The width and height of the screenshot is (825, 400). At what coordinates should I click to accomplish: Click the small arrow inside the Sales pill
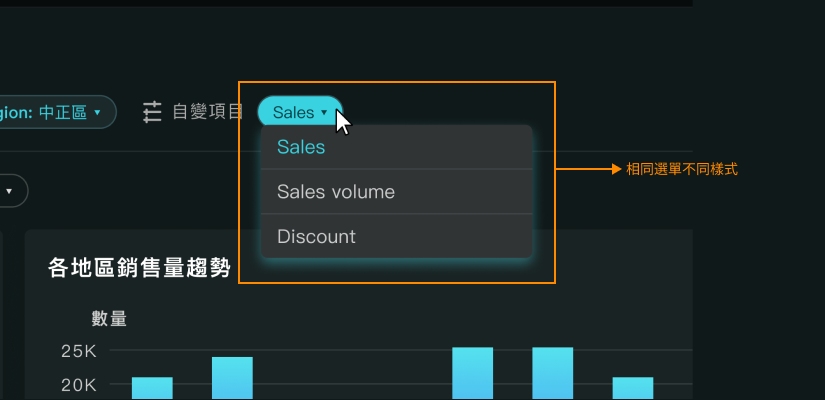[x=324, y=112]
